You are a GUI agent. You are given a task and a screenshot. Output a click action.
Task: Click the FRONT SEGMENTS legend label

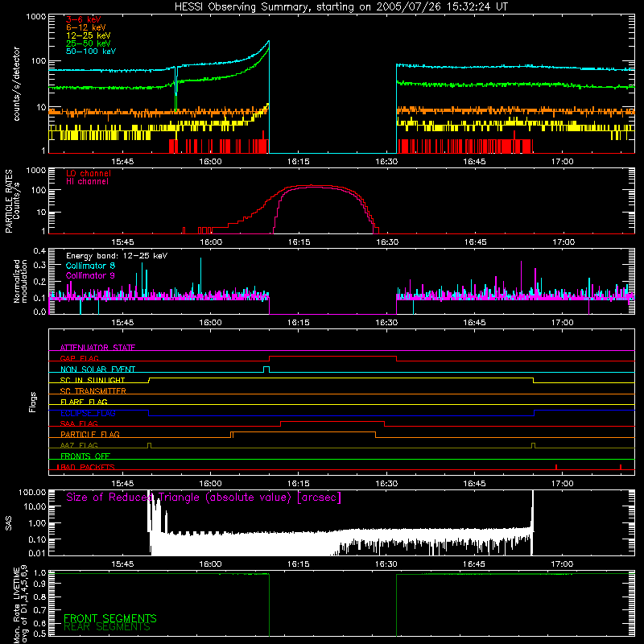pyautogui.click(x=110, y=618)
